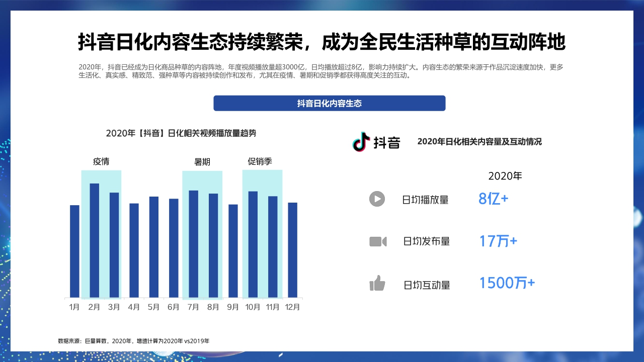Select the 抖音日化内容生态 banner tab
Screen dimensions: 644x362
[330, 103]
